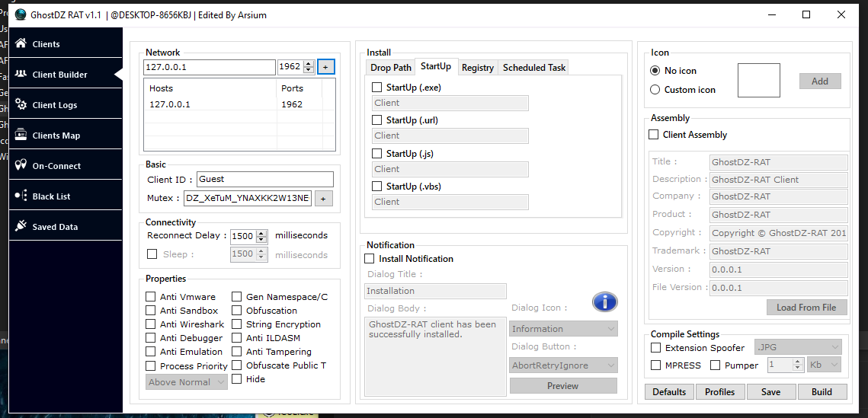
Task: Open the Black List icon
Action: point(21,196)
